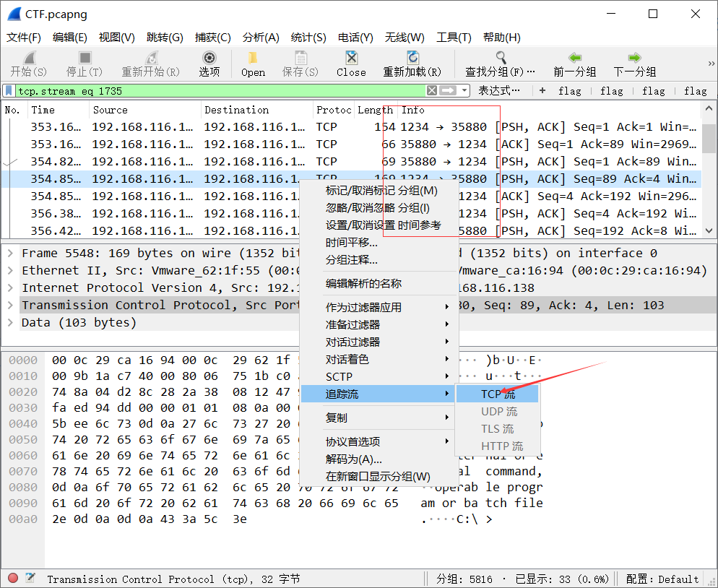Open the File (文件) menu

pyautogui.click(x=23, y=38)
